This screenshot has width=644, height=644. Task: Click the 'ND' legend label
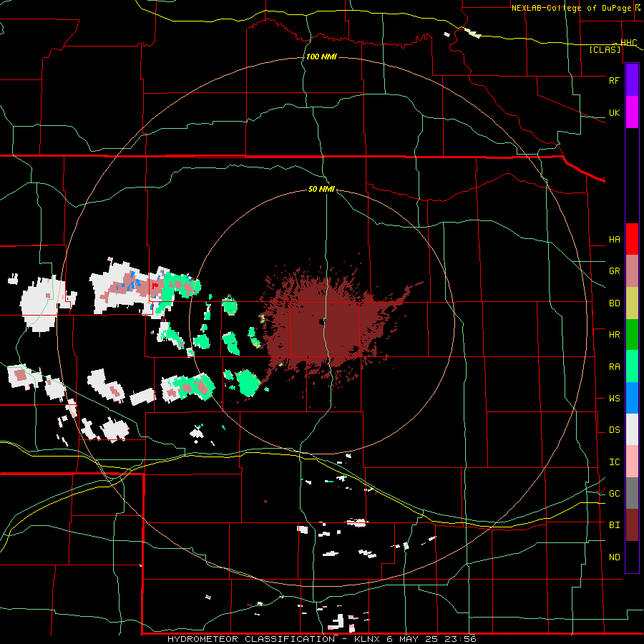[615, 557]
